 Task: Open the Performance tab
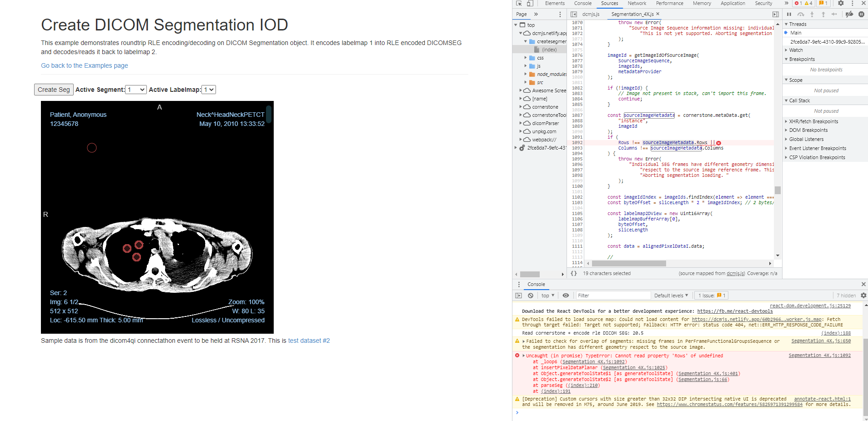tap(669, 3)
